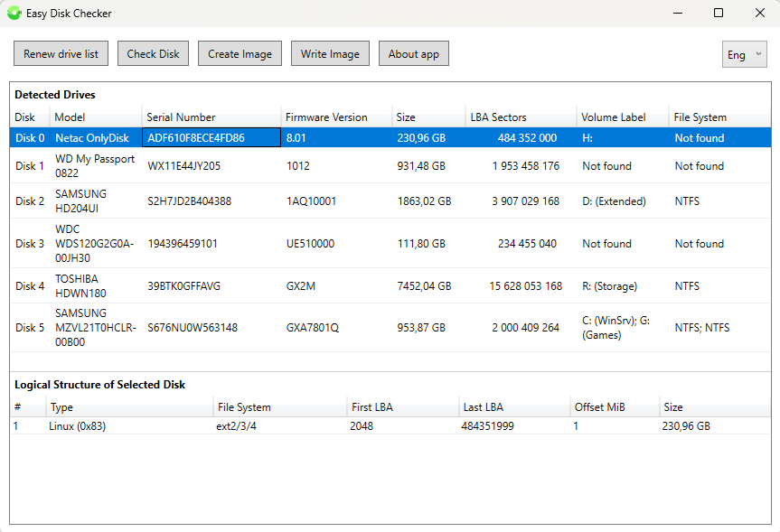
Task: Click the Write Image button
Action: (x=329, y=53)
